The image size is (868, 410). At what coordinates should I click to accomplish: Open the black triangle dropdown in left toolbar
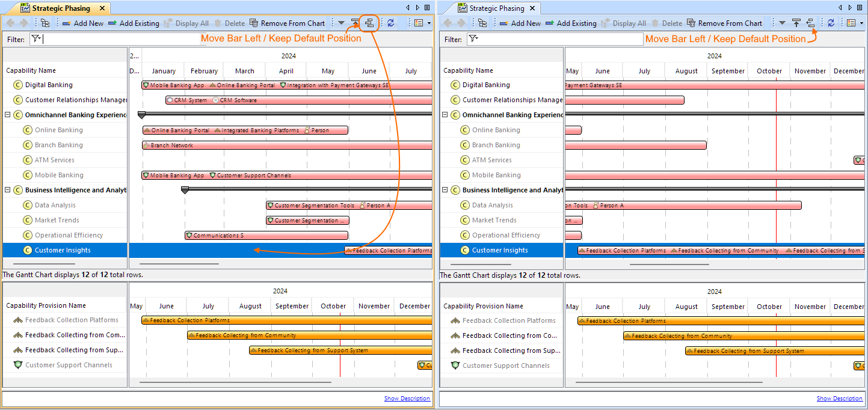[341, 23]
